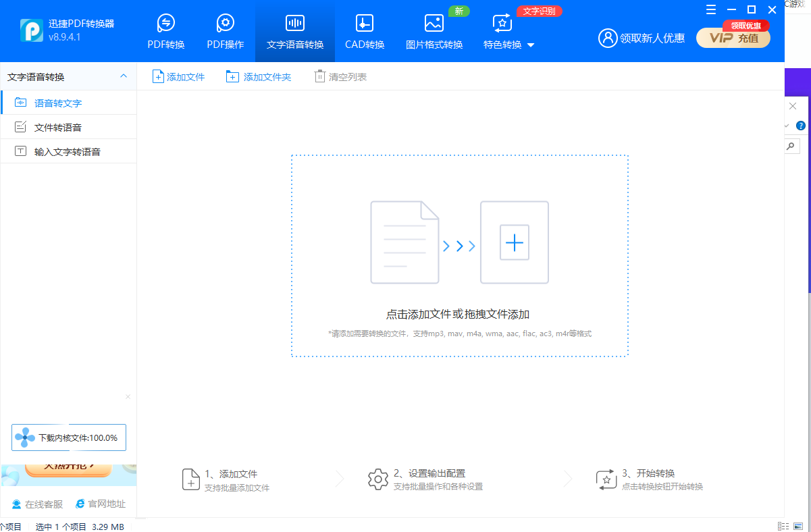
Task: Collapse the 文字语音转换 sidebar section
Action: tap(124, 76)
